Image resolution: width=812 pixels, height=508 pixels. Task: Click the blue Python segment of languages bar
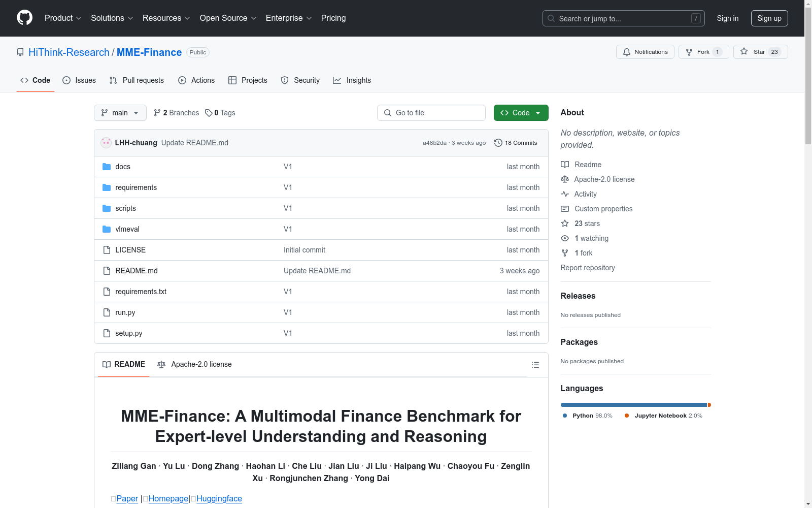[x=634, y=405]
